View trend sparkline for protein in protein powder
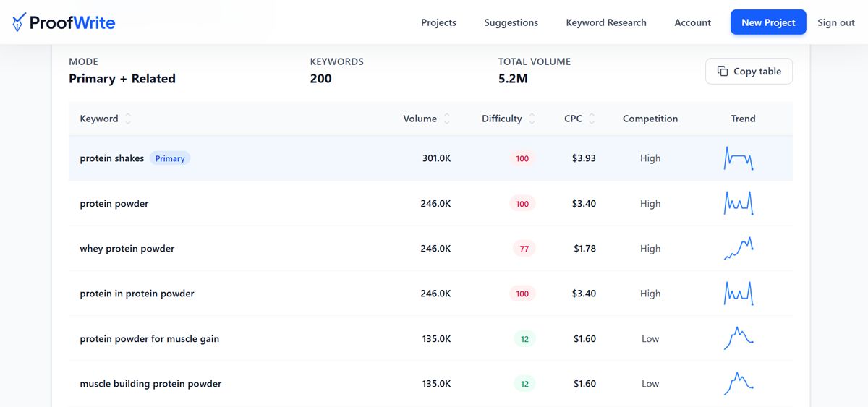The image size is (868, 407). coord(739,294)
